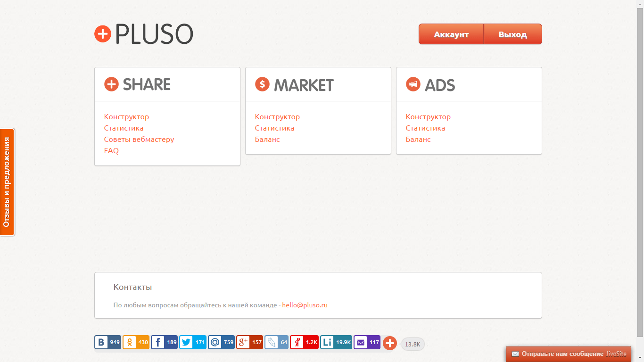
Task: Click the Twitter share count 171
Action: click(x=200, y=342)
